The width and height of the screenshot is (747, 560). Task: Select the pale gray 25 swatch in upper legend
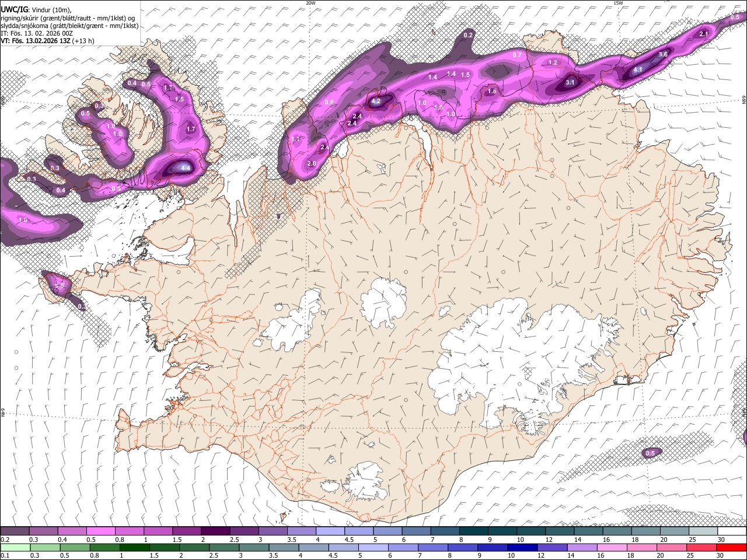click(703, 531)
